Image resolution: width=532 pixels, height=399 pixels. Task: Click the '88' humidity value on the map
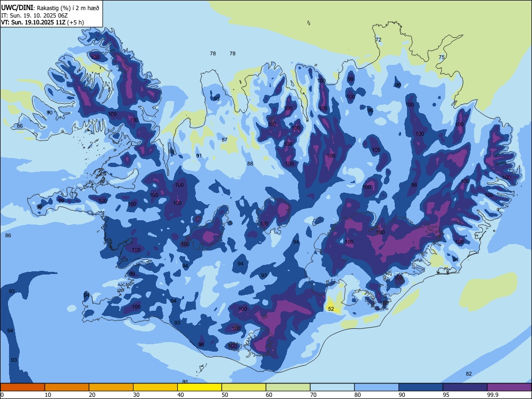click(250, 164)
